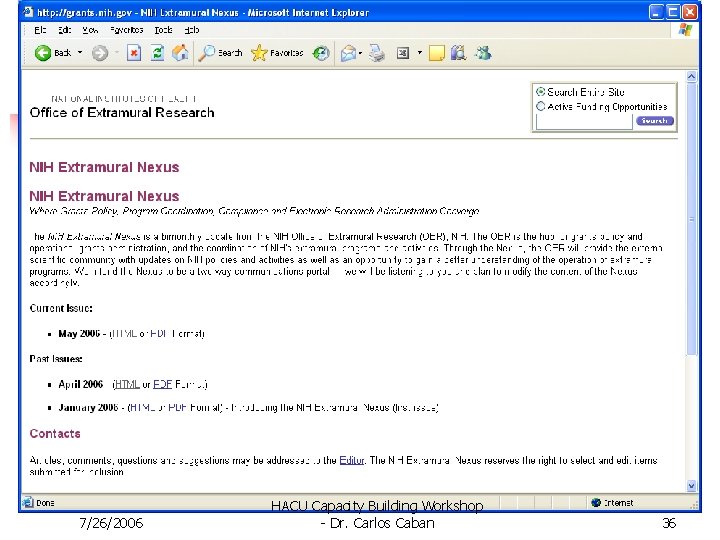Click the Done status page icon
The width and height of the screenshot is (720, 540).
coord(28,502)
